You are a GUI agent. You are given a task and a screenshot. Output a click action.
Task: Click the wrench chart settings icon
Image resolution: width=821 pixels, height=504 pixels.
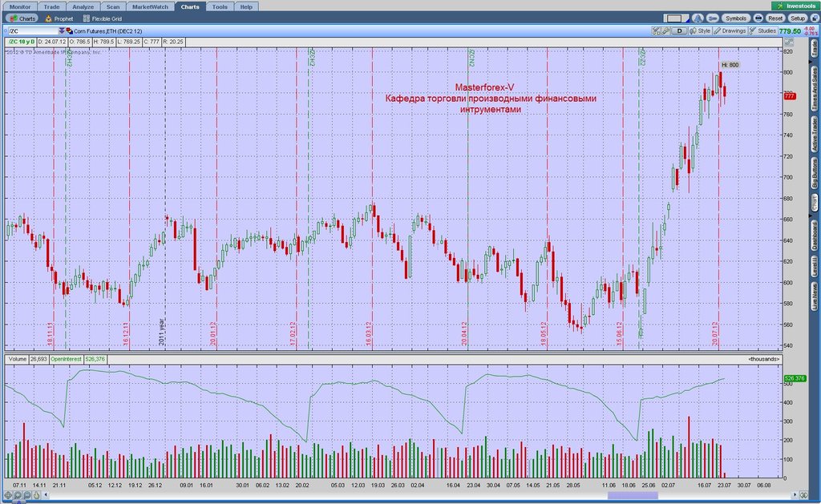665,31
